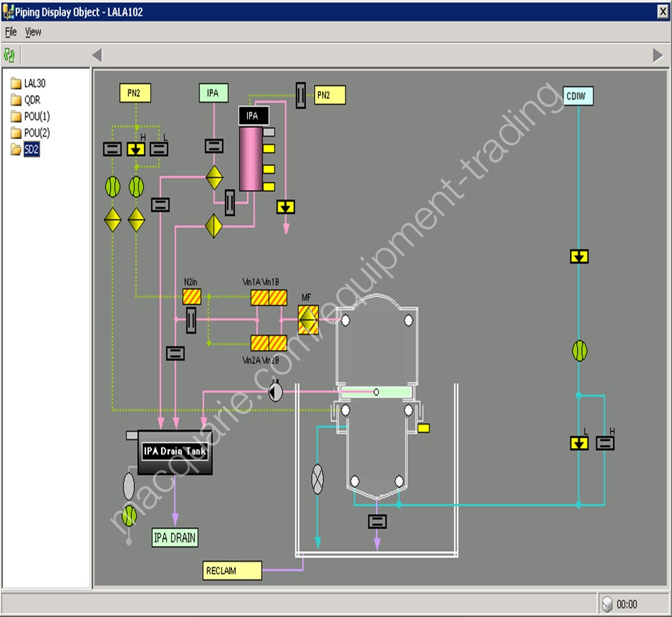
Task: Click the grey valve below process chamber
Action: [x=377, y=521]
